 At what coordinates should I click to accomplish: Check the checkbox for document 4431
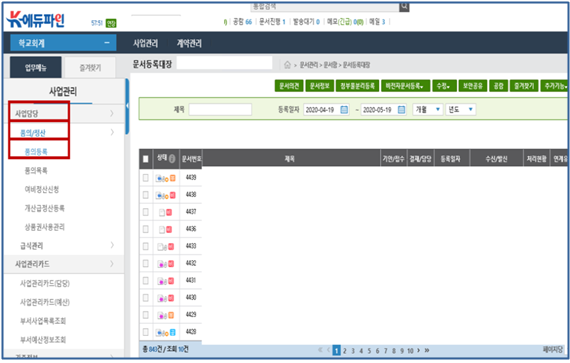pos(146,281)
